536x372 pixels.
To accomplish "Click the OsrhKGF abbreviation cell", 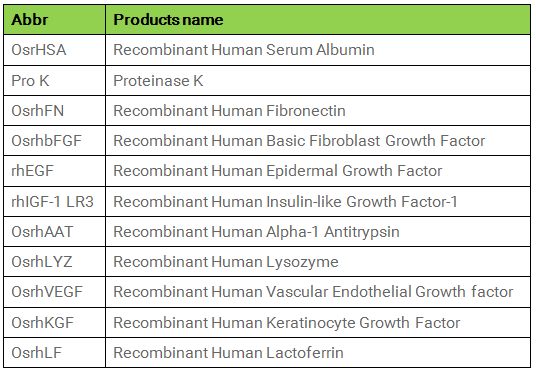I will point(55,323).
